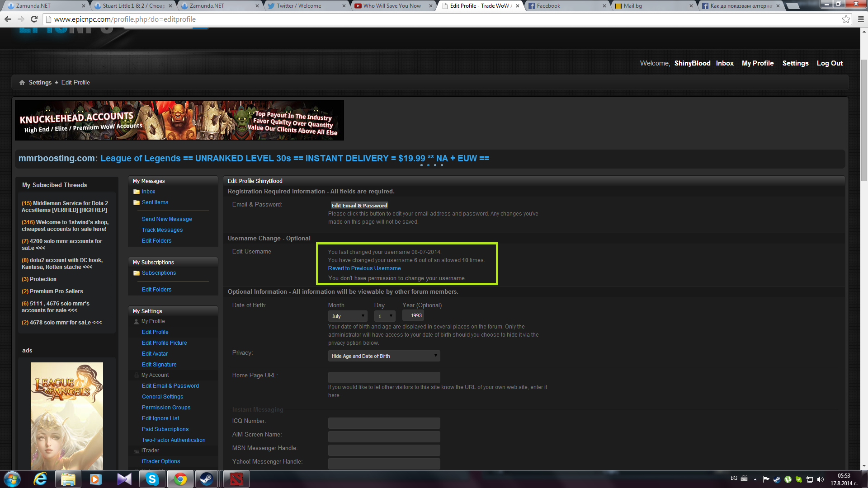Open Steam from the taskbar
This screenshot has height=488, width=868.
point(207,479)
